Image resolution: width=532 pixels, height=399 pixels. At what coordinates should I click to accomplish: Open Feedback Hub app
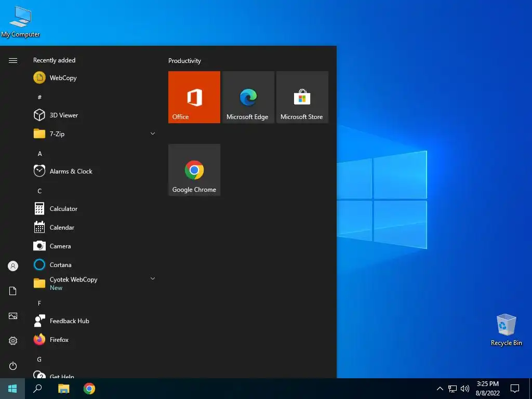(95, 321)
